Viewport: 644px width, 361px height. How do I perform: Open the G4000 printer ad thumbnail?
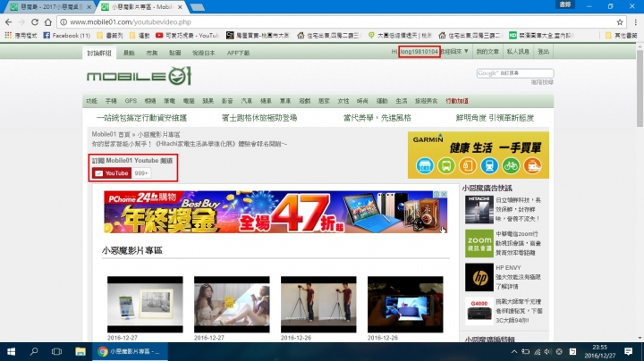(479, 311)
